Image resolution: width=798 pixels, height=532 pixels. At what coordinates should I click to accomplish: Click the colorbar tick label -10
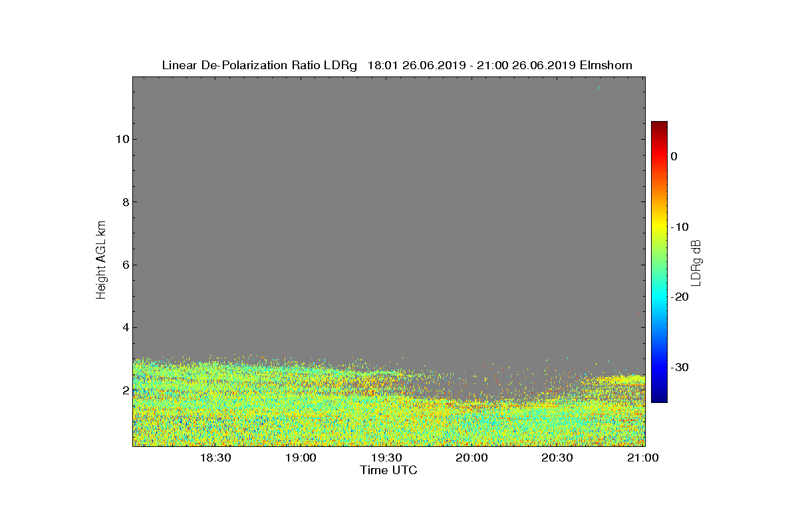coord(680,227)
